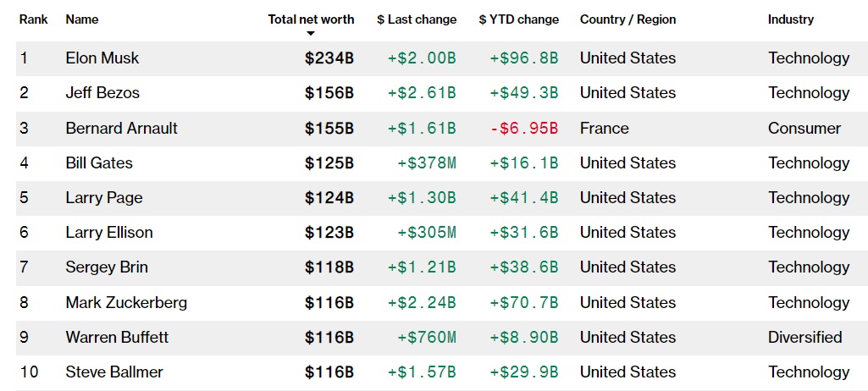Click Bernard Arnault's negative YTD change value
Image resolution: width=868 pixels, height=391 pixels.
coord(524,129)
